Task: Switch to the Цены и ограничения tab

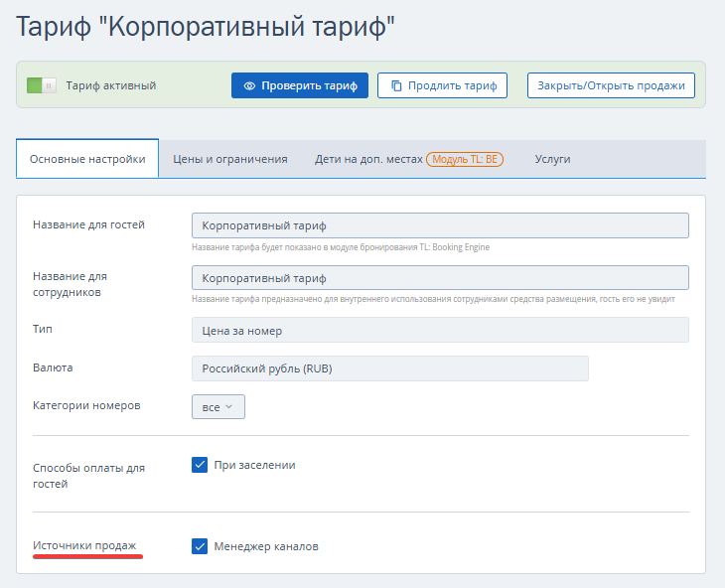Action: [x=229, y=159]
